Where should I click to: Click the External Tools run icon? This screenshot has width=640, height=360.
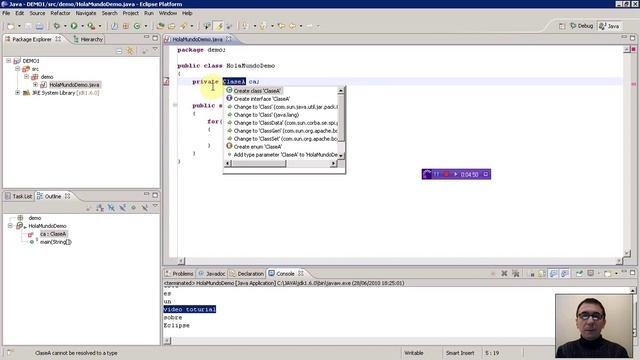click(x=91, y=26)
